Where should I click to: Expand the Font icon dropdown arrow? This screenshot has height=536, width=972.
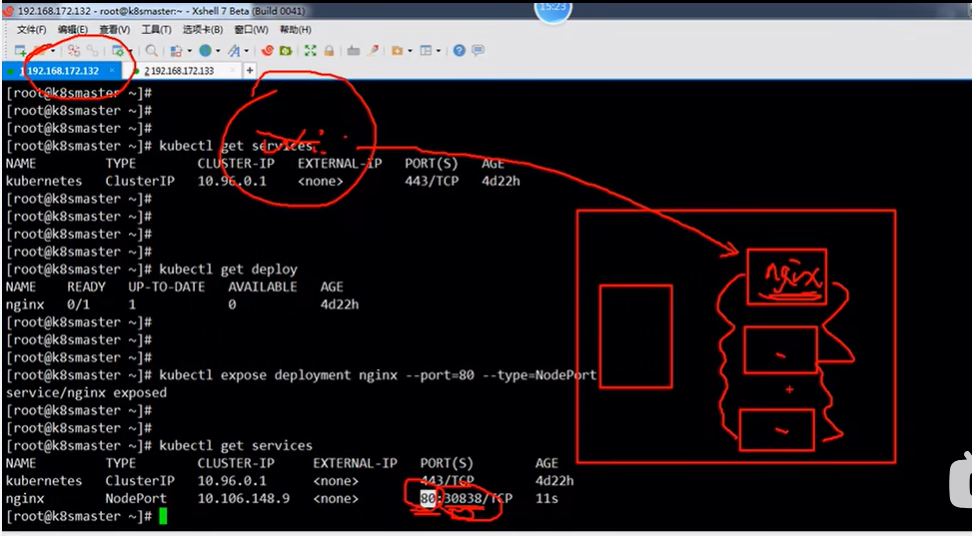pyautogui.click(x=246, y=51)
